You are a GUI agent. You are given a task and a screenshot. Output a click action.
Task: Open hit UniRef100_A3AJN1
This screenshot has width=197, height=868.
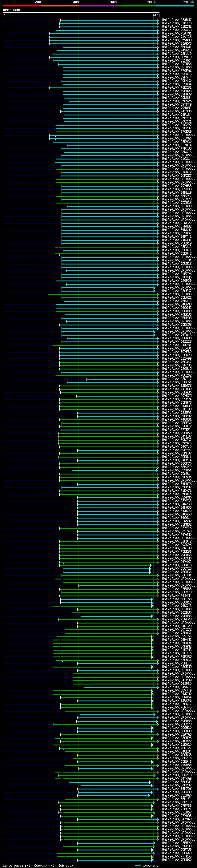pyautogui.click(x=177, y=33)
